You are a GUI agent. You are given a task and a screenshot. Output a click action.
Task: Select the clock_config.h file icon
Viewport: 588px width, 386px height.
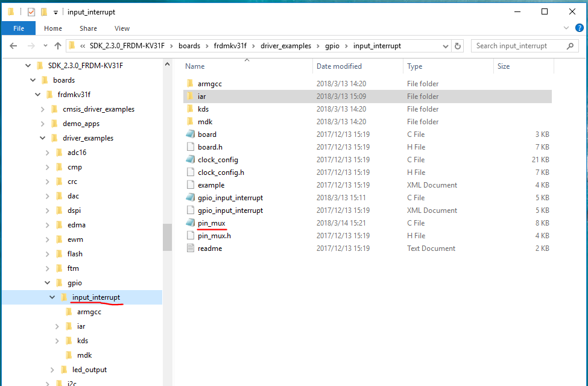(x=191, y=172)
